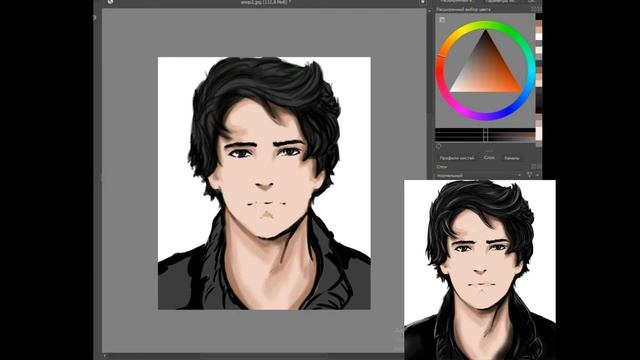
Task: Select the document tab above the canvas
Action: (x=265, y=2)
